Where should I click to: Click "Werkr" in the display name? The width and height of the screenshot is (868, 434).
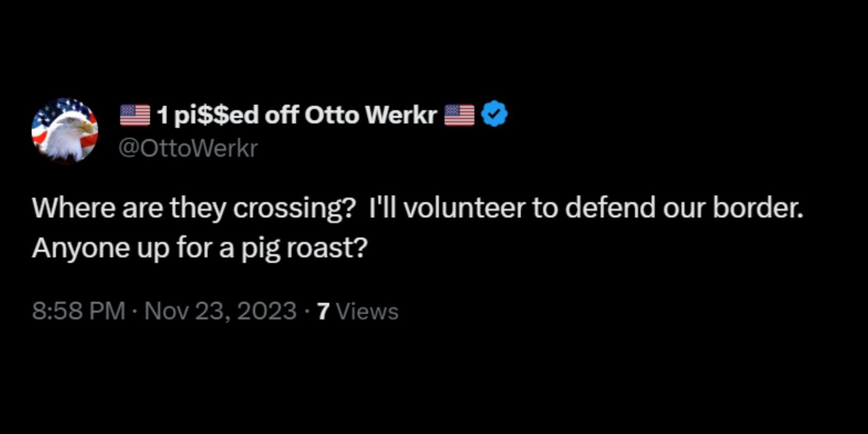(x=401, y=115)
